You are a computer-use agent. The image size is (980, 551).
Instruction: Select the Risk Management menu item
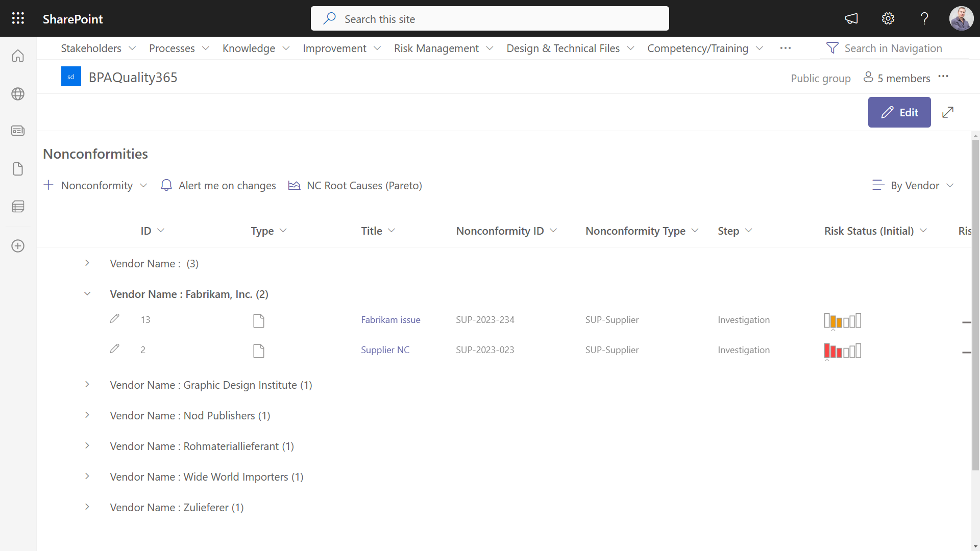click(436, 48)
